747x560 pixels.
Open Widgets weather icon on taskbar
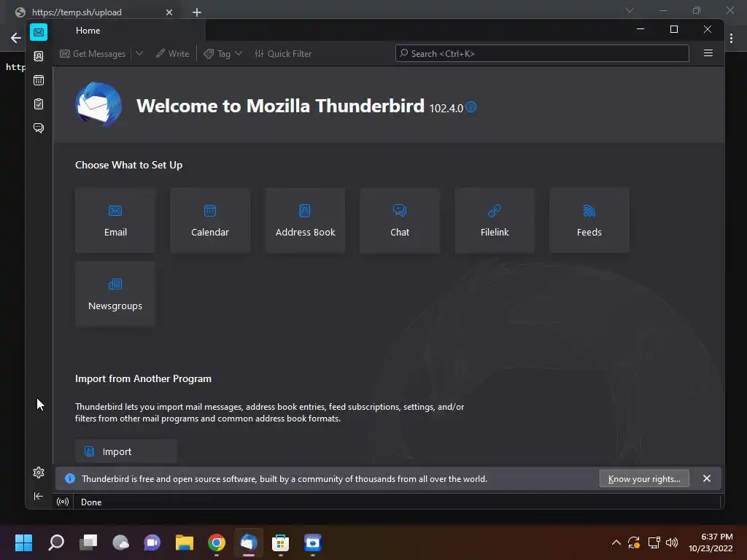120,542
